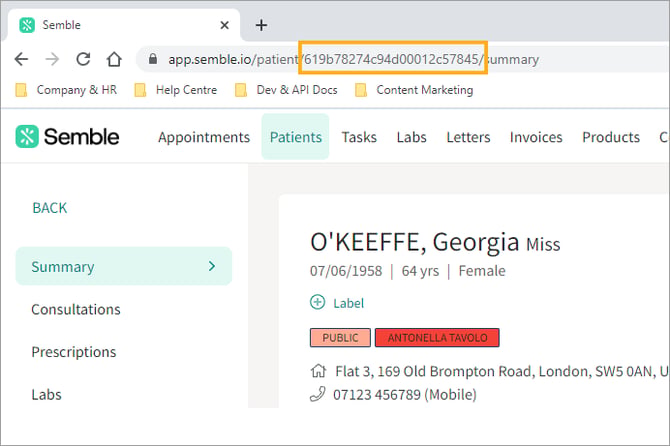
Task: Go to browser home page icon
Action: (x=114, y=59)
